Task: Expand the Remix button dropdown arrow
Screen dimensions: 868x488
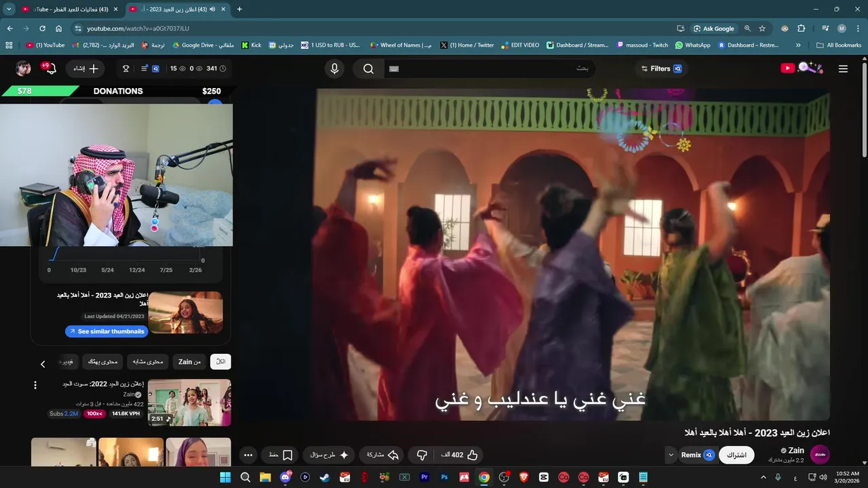Action: pyautogui.click(x=671, y=455)
